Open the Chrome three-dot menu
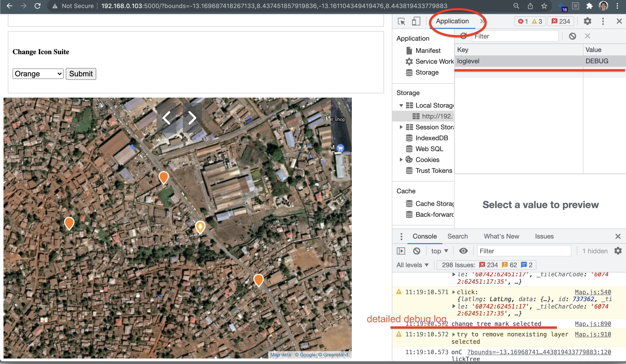Screen dimensions: 626x364 (x=617, y=6)
